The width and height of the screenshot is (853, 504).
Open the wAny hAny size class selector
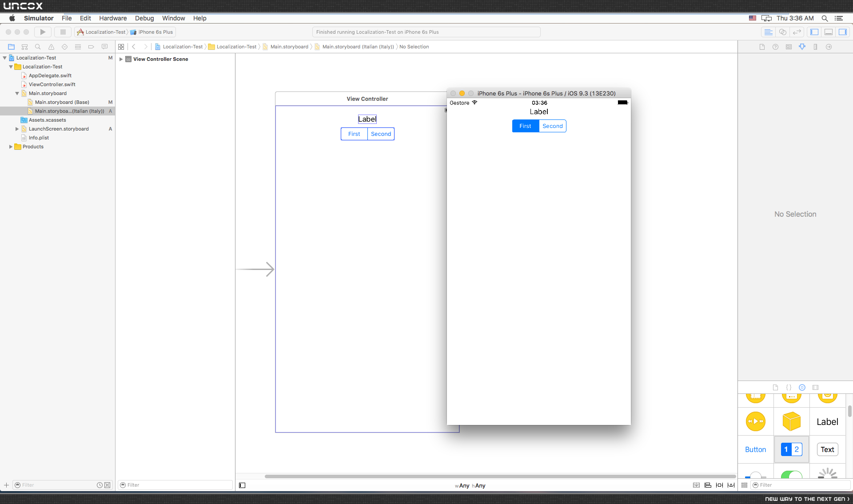click(x=470, y=486)
